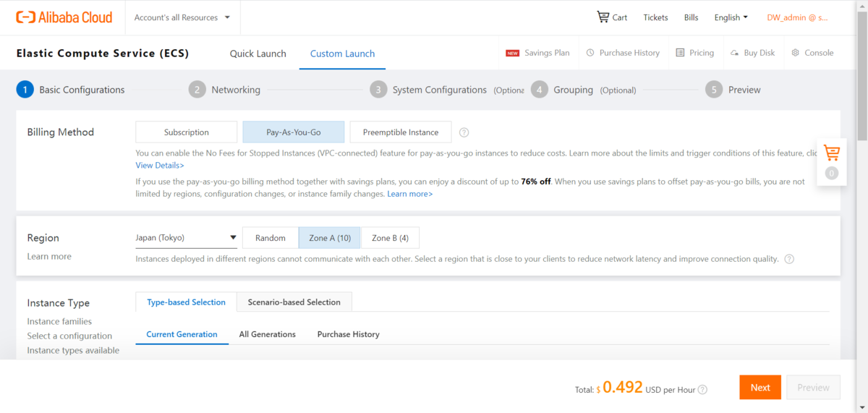The width and height of the screenshot is (868, 413).
Task: Click step 3 System Configurations circle
Action: [x=378, y=90]
